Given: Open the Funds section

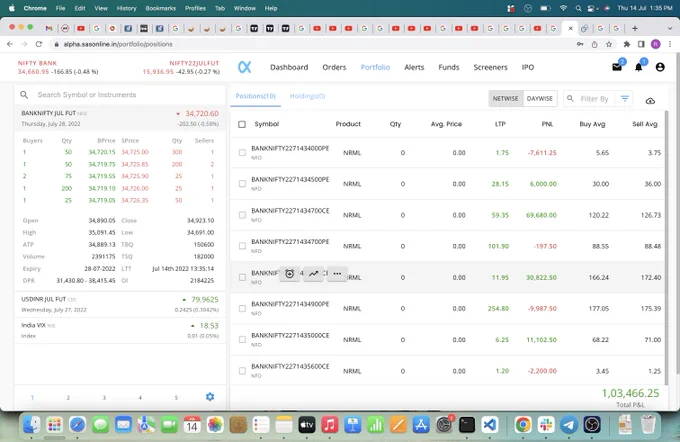Looking at the screenshot, I should click(x=449, y=67).
